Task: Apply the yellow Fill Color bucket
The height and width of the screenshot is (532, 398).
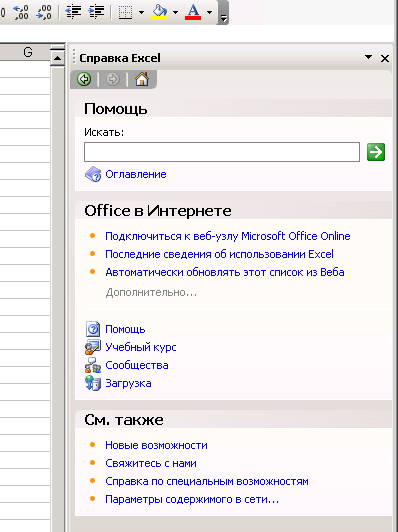Action: pyautogui.click(x=159, y=13)
